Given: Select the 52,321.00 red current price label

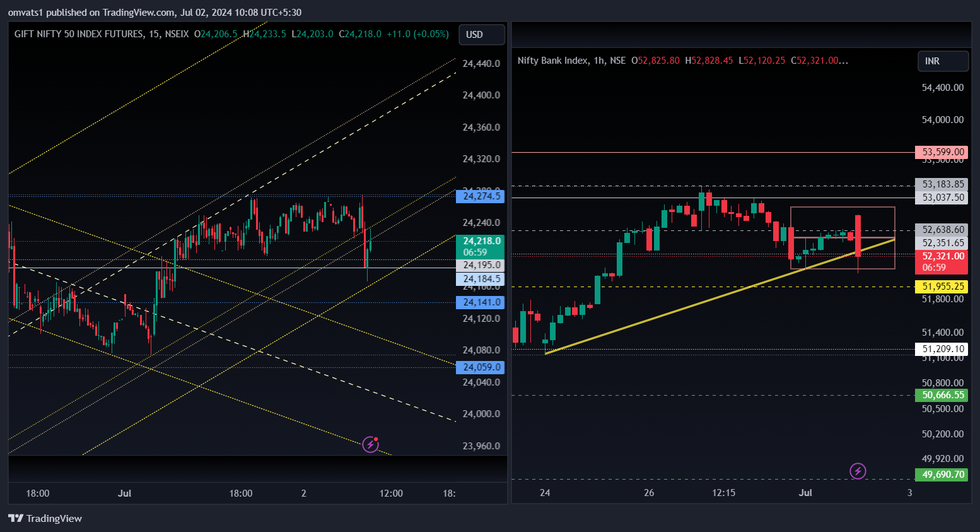Looking at the screenshot, I should point(941,262).
